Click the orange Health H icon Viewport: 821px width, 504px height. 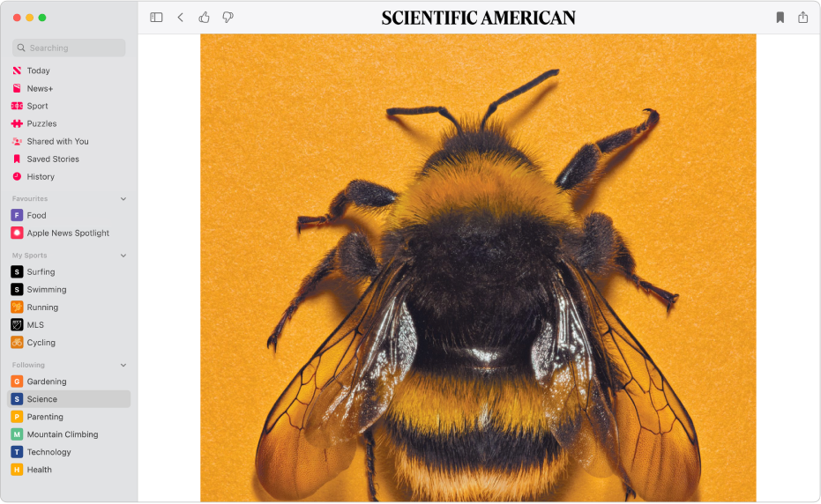pyautogui.click(x=17, y=470)
